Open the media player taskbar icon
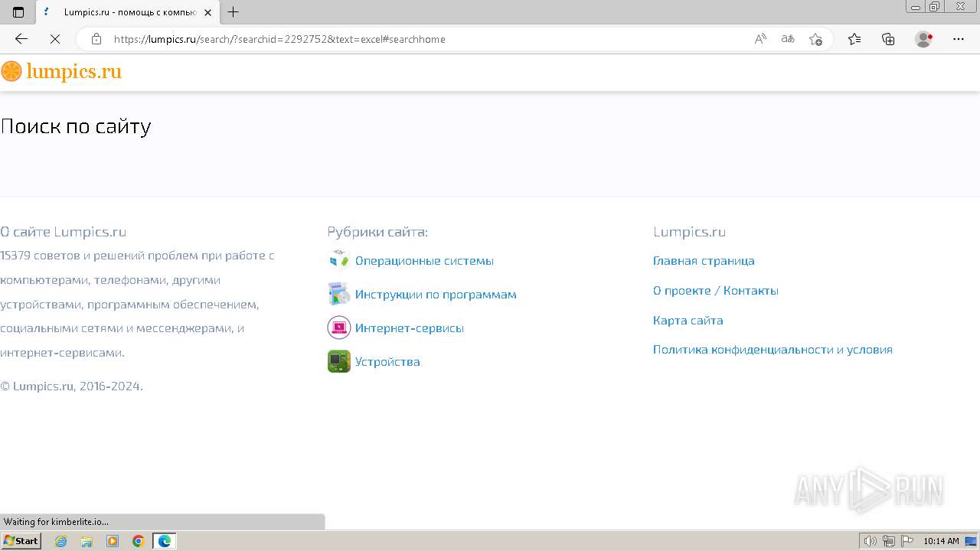980x551 pixels. point(113,541)
